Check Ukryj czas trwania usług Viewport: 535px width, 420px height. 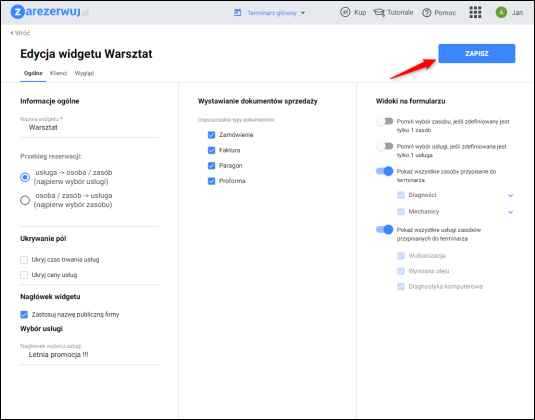(x=24, y=260)
